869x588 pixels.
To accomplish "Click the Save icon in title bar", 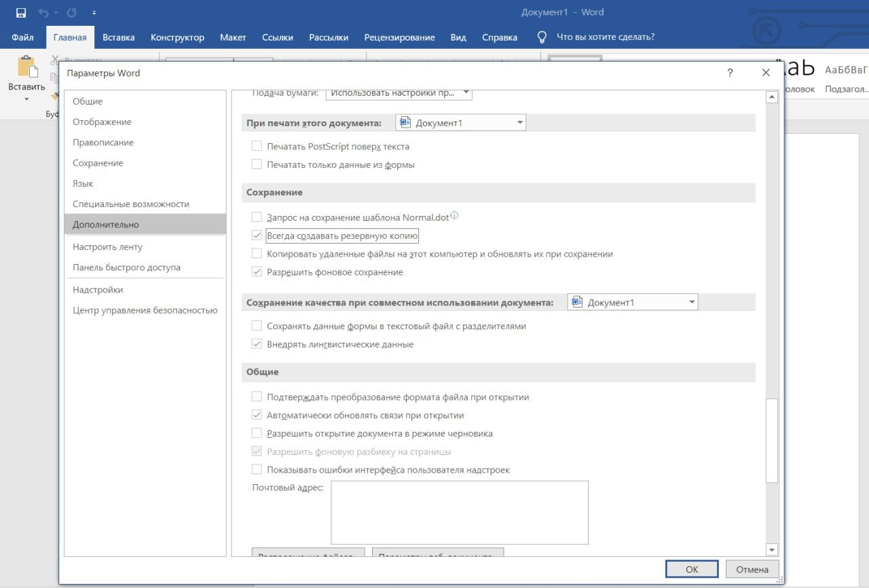I will (20, 12).
